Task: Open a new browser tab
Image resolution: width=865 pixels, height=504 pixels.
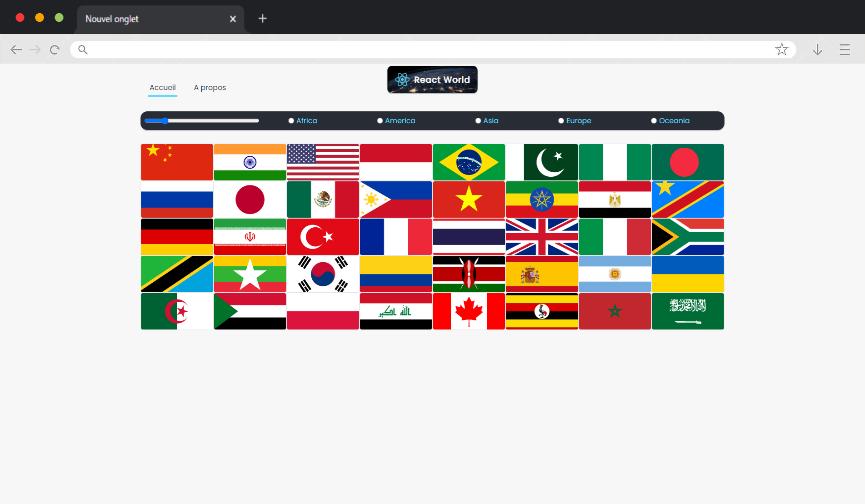Action: pos(262,19)
